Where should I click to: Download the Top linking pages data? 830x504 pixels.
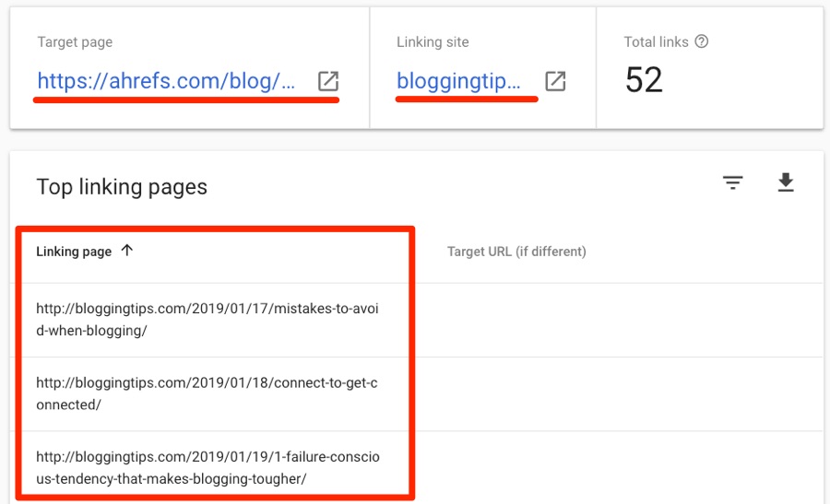(x=786, y=182)
